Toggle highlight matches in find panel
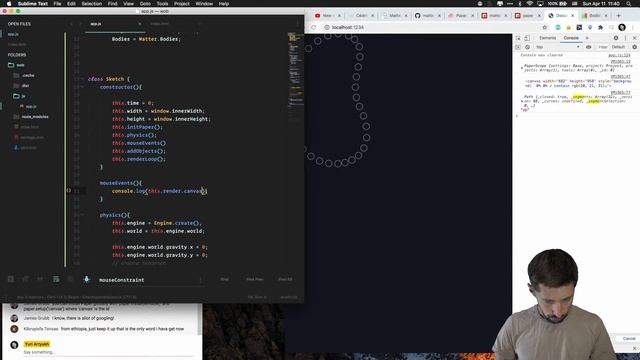Image resolution: width=640 pixels, height=360 pixels. point(86,279)
